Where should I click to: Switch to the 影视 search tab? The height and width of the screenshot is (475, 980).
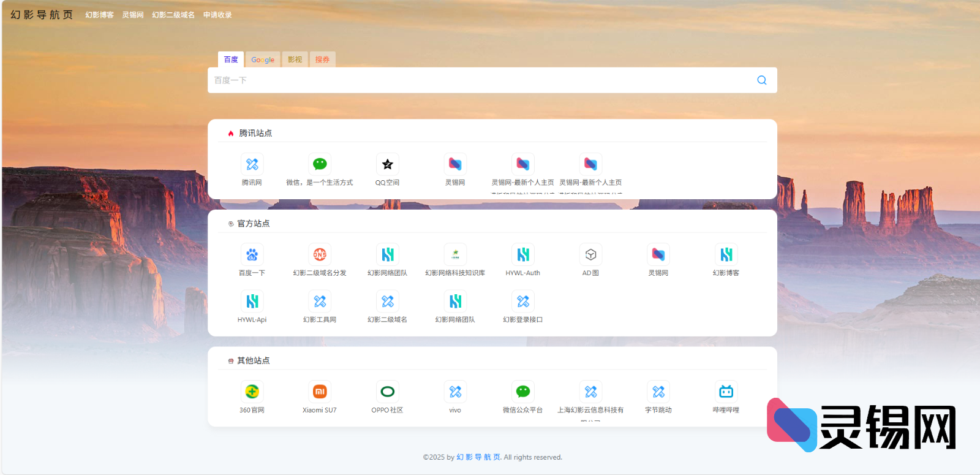pos(295,59)
